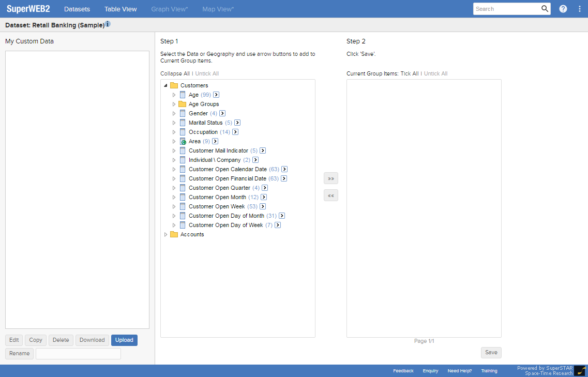Image resolution: width=588 pixels, height=377 pixels.
Task: Click the add to group double-arrow button
Action: 331,178
